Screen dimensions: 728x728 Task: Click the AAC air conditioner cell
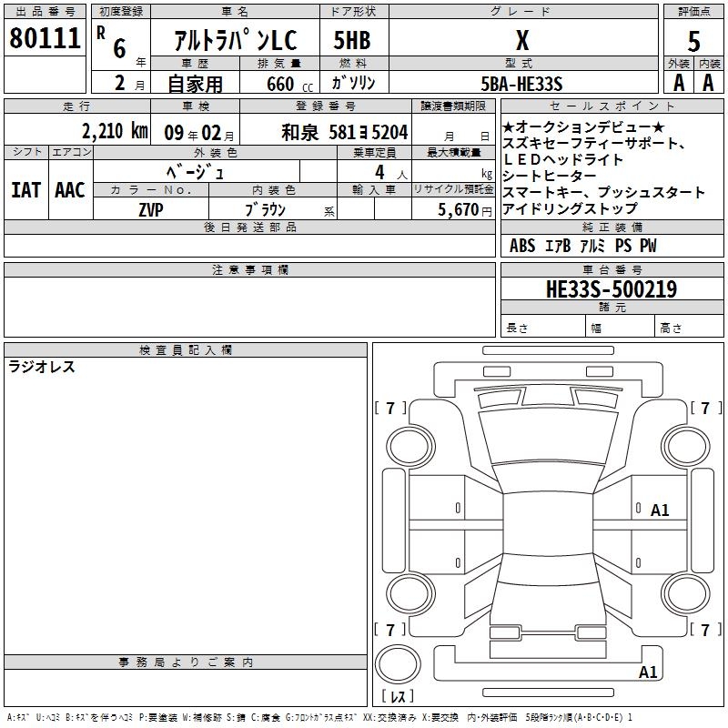pos(69,189)
